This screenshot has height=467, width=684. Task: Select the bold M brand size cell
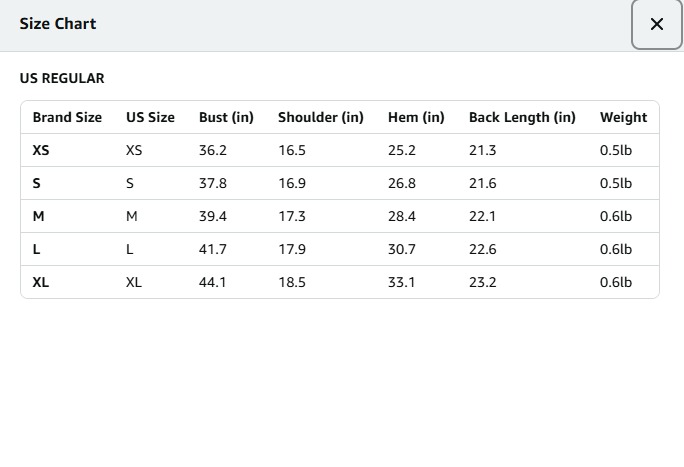click(x=38, y=216)
